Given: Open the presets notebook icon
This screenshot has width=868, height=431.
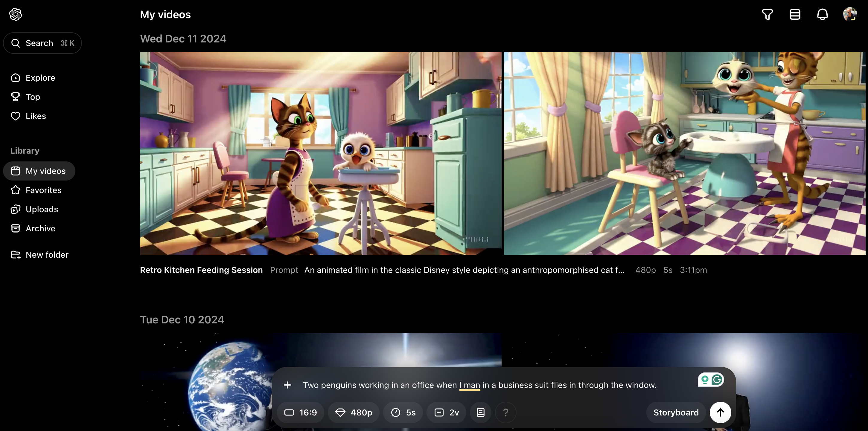Looking at the screenshot, I should [480, 412].
